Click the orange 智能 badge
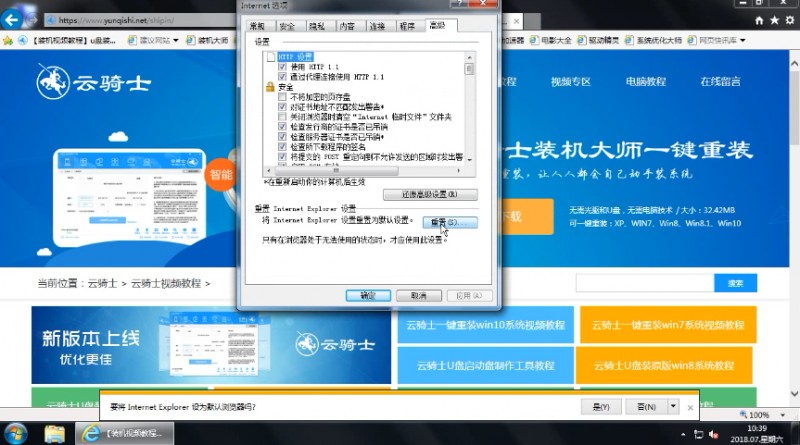The height and width of the screenshot is (445, 800). point(221,175)
